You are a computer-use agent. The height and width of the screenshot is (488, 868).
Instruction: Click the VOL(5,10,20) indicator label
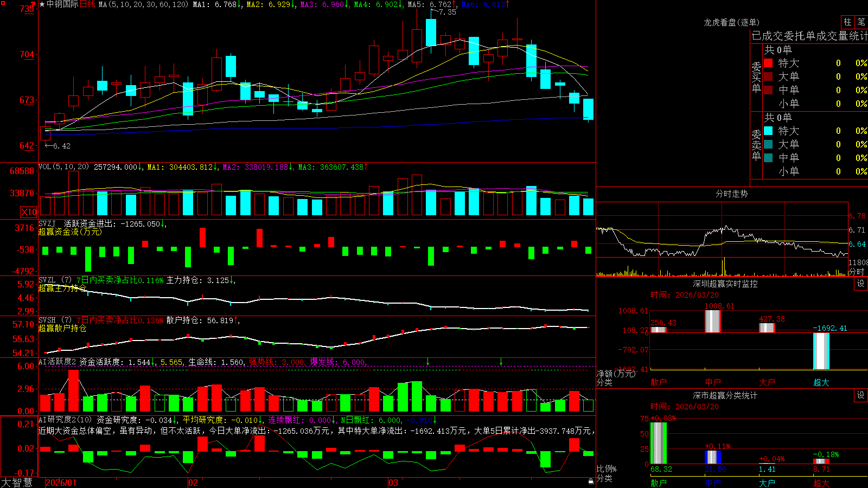[63, 167]
